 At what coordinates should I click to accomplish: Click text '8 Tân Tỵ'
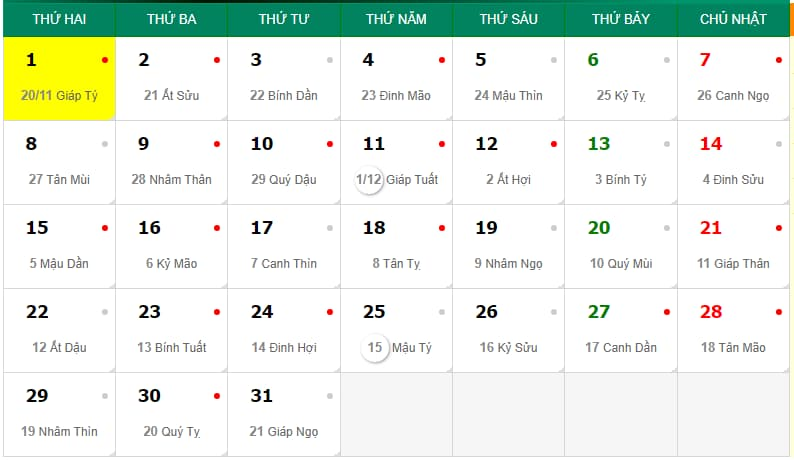pos(396,264)
